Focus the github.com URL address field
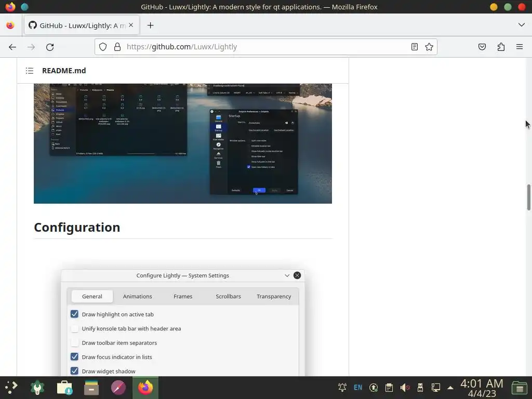Image resolution: width=532 pixels, height=399 pixels. pyautogui.click(x=266, y=47)
